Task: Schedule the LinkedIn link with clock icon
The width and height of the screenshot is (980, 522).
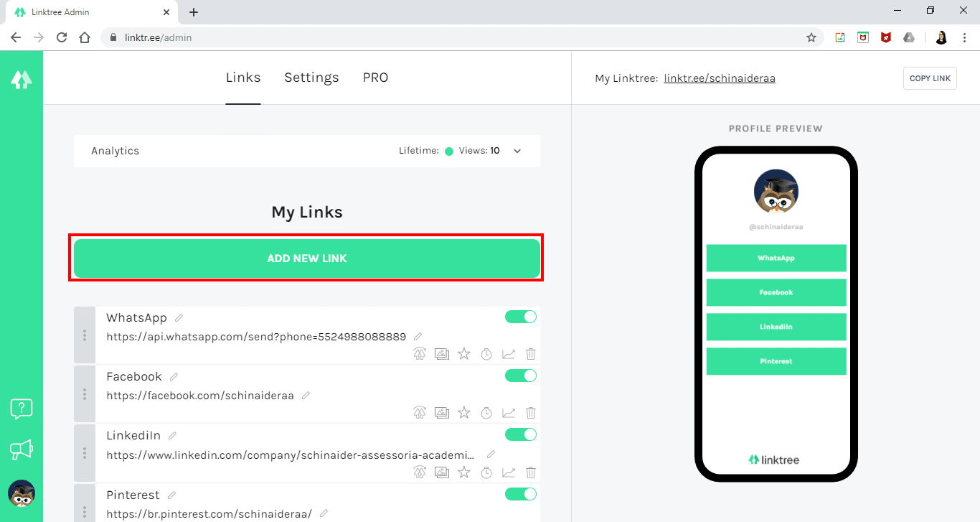Action: pos(486,472)
